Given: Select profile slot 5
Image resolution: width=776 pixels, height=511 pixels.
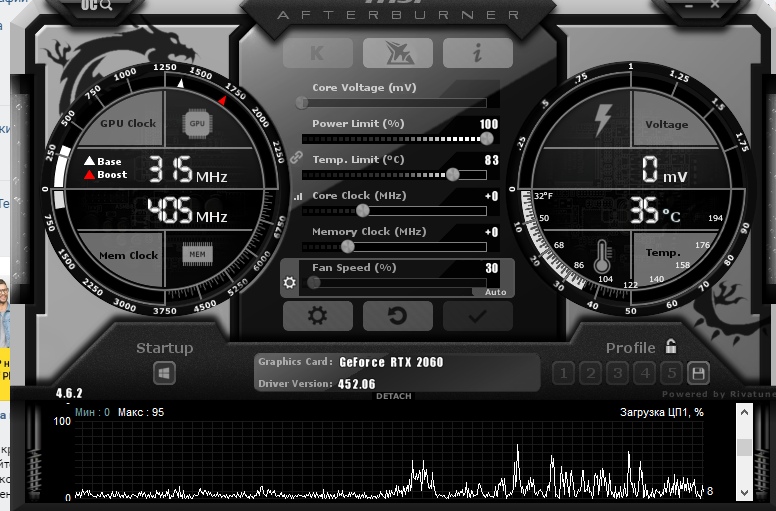Looking at the screenshot, I should click(672, 373).
